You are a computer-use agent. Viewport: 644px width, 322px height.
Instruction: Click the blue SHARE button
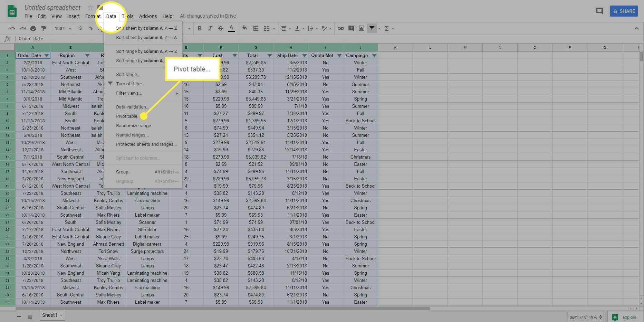[624, 11]
